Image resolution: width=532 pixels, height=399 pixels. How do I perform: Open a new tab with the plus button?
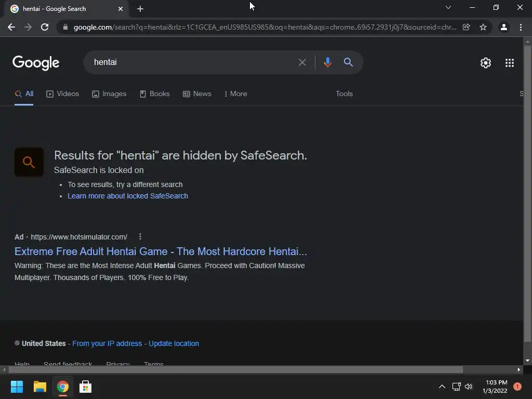click(x=140, y=9)
